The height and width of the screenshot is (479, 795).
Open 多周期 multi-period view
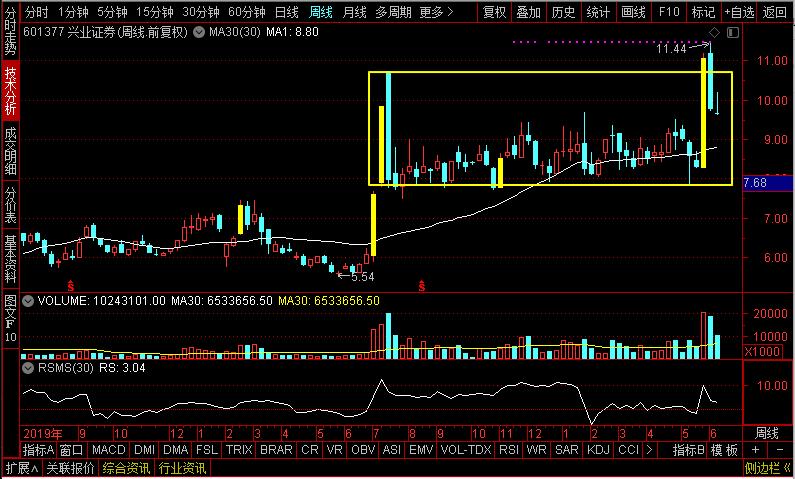(x=393, y=12)
